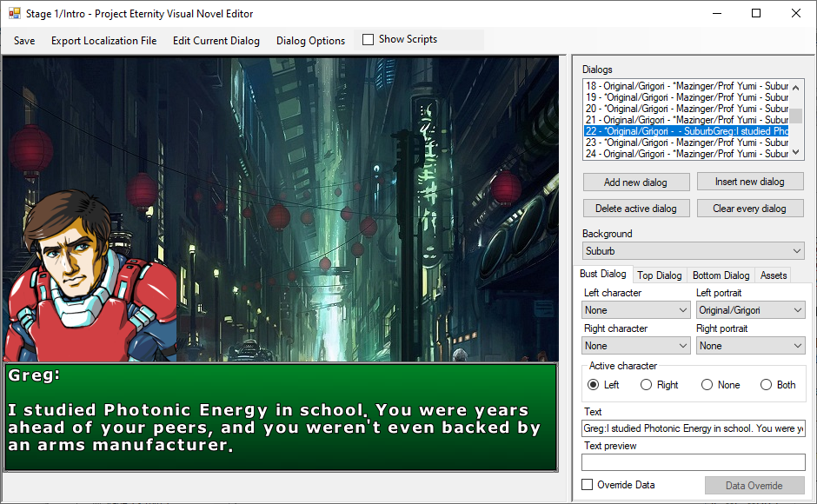The width and height of the screenshot is (817, 504).
Task: Click the Dialogs list scroll up arrow
Action: [x=795, y=87]
